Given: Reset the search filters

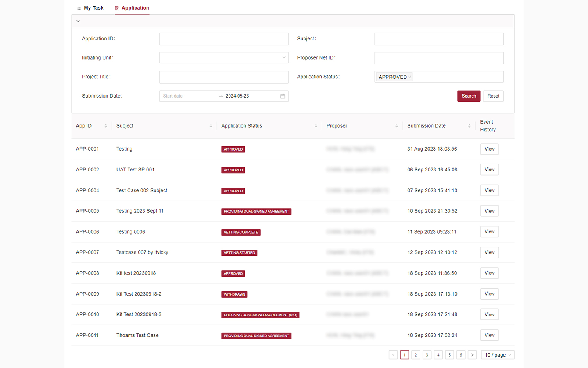Looking at the screenshot, I should pos(493,96).
